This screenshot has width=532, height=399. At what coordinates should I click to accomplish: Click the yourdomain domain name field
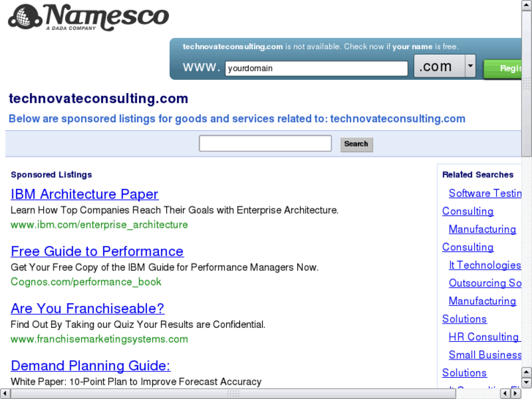click(x=316, y=68)
